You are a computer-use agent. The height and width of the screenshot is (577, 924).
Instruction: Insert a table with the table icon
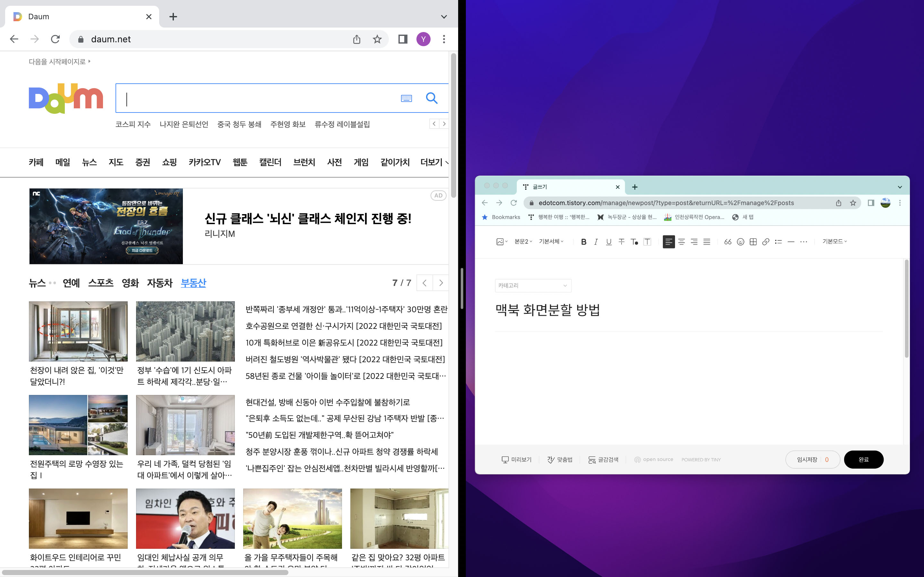753,242
